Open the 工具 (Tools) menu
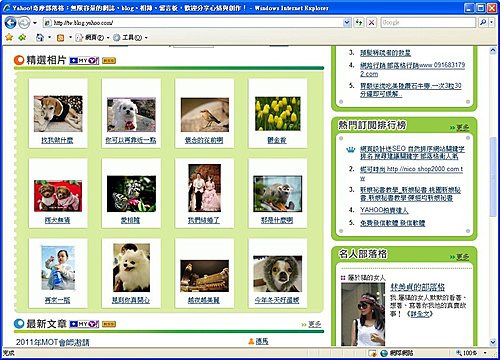The width and height of the screenshot is (500, 360). pos(130,37)
